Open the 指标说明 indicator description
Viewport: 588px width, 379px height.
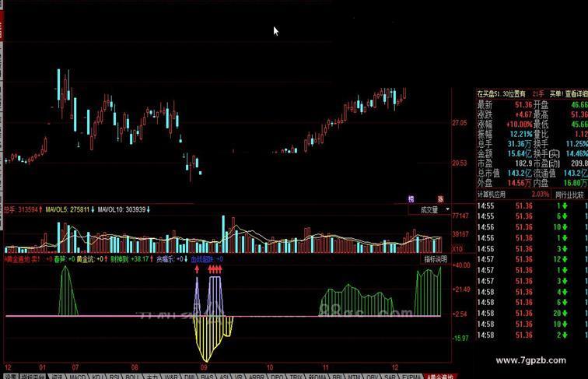tap(436, 259)
